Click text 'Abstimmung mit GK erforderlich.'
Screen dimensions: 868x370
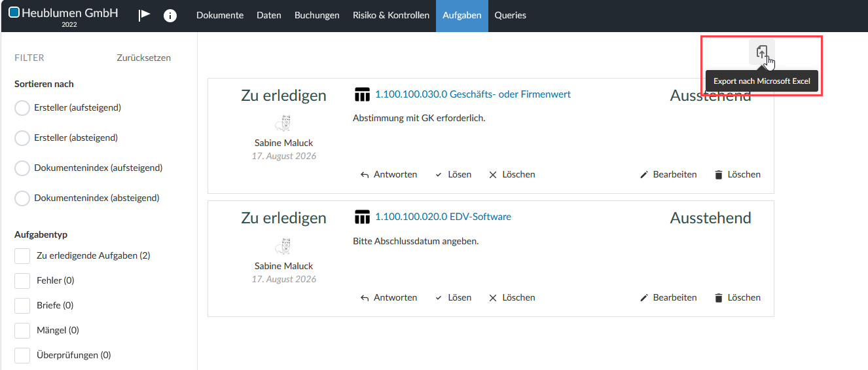point(419,119)
